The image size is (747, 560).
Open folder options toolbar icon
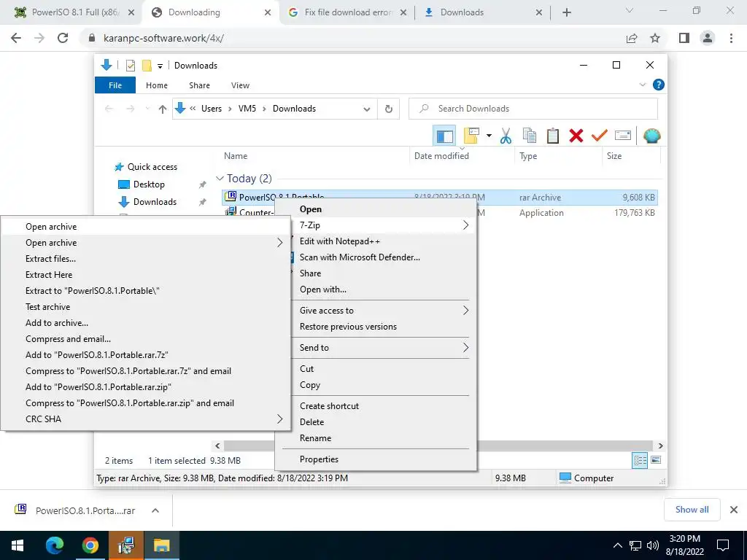tap(471, 136)
